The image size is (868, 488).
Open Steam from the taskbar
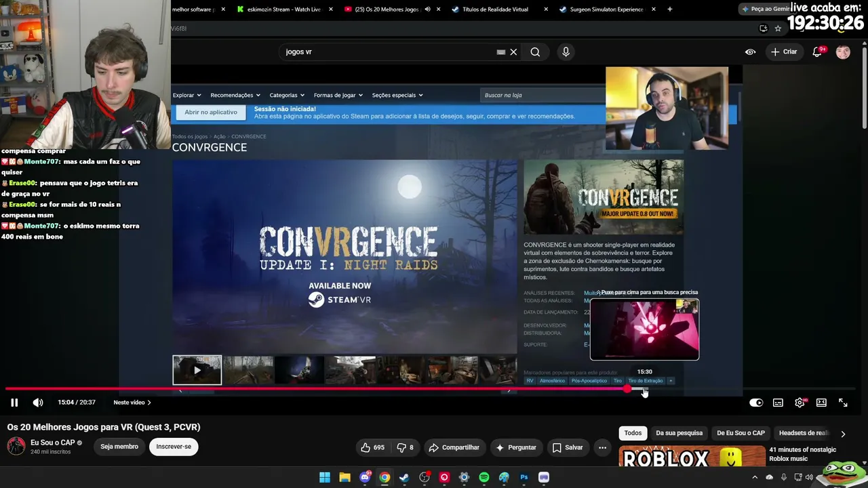point(404,477)
